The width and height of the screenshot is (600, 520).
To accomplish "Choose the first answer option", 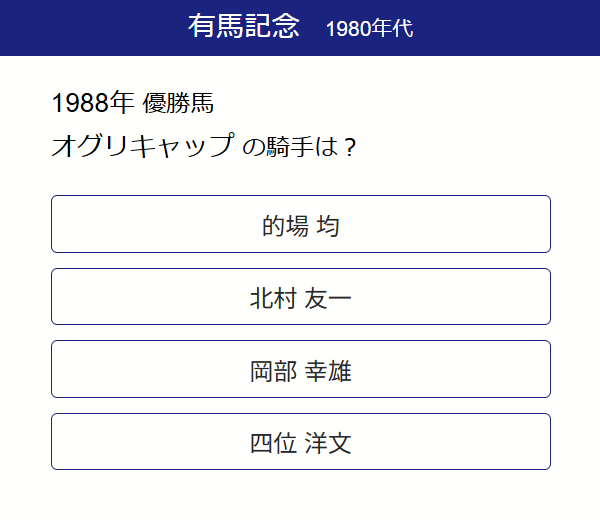I will 300,224.
